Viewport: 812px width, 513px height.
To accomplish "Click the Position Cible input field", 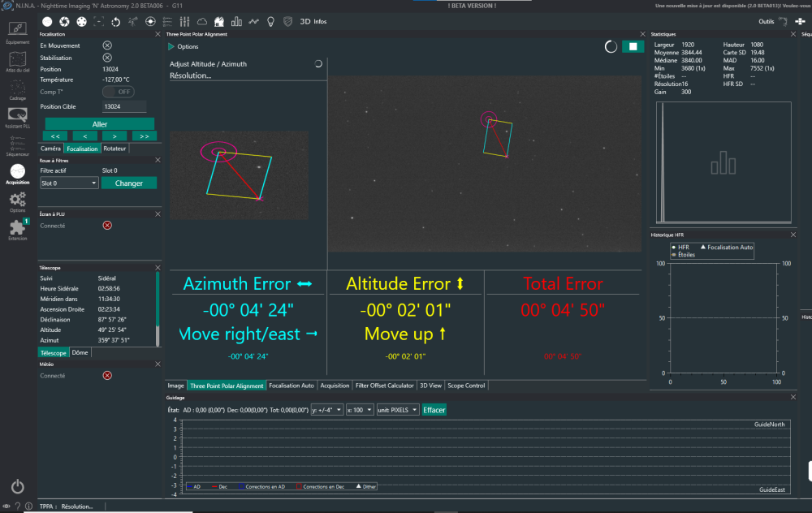I will pos(123,106).
